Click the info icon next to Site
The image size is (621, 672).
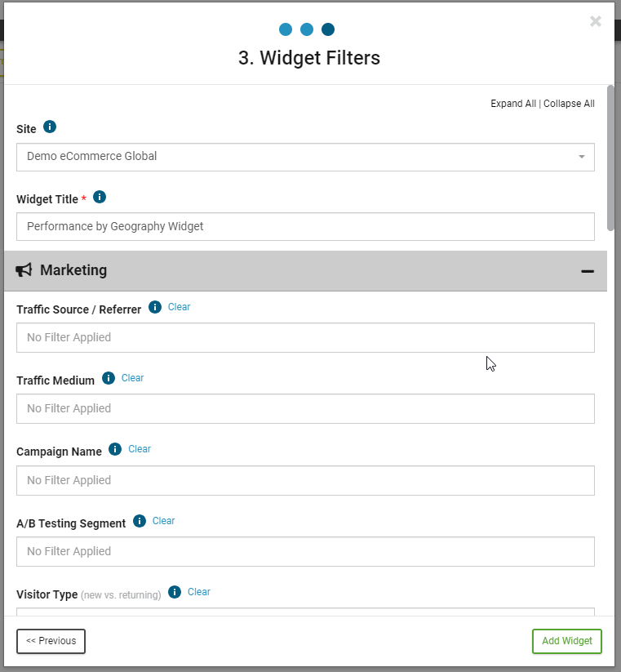[50, 127]
